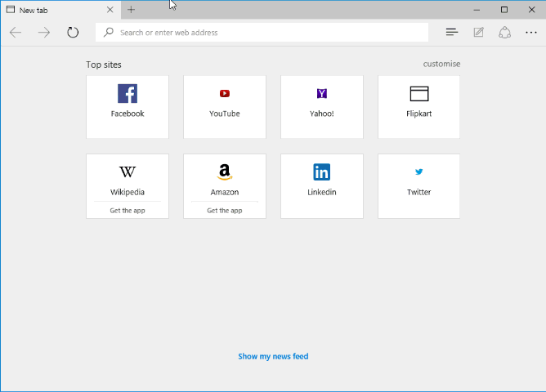This screenshot has width=546, height=392.
Task: Close the New tab tab
Action: [110, 10]
